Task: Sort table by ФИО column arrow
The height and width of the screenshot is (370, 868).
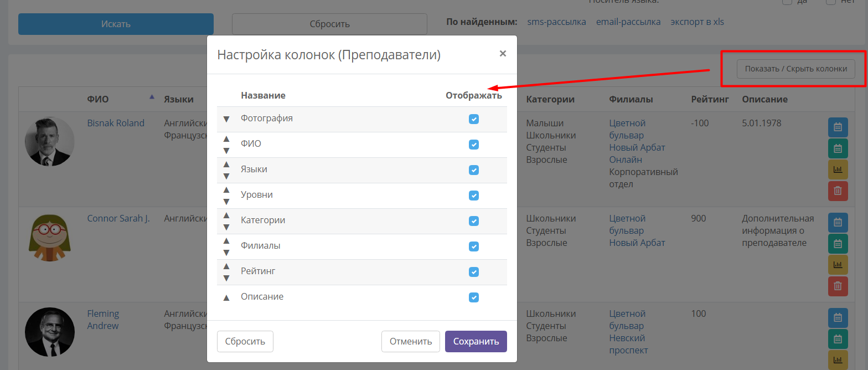Action: pyautogui.click(x=152, y=97)
